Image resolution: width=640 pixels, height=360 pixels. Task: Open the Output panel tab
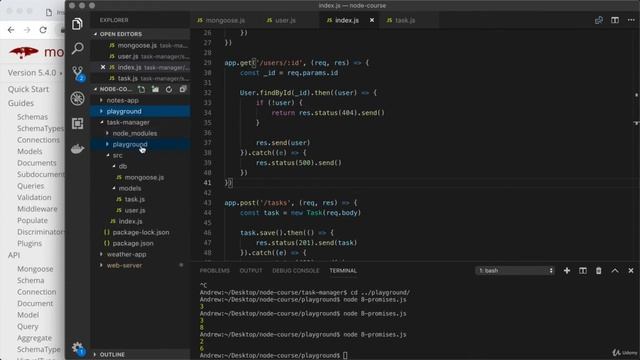tap(251, 271)
